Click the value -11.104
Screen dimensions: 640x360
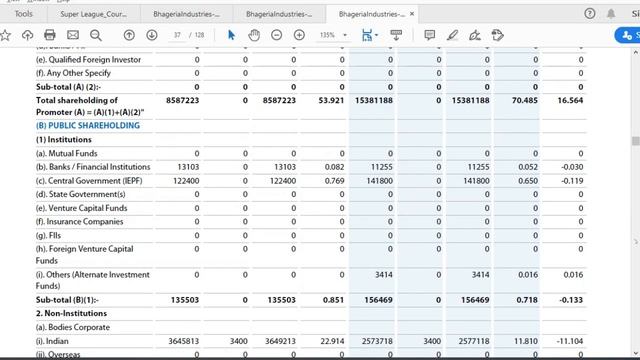click(570, 341)
